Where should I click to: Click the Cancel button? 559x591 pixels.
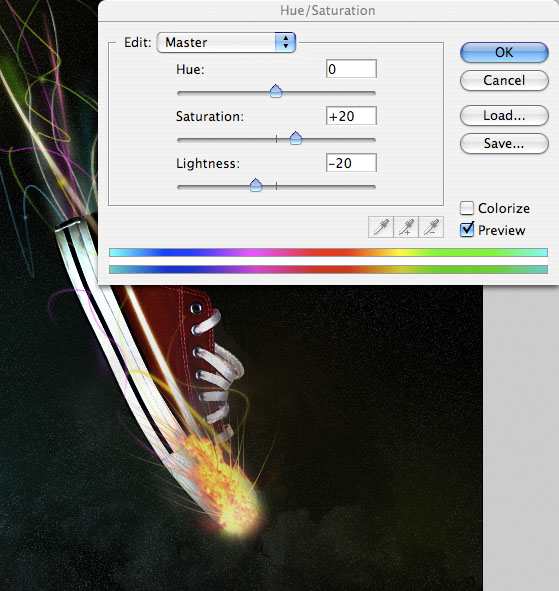point(504,80)
